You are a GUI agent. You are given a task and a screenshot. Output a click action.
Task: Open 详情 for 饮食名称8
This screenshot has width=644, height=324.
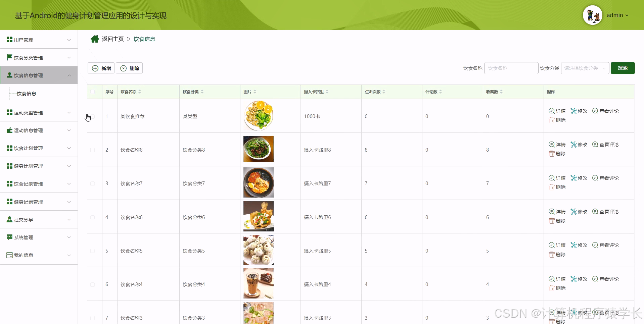[x=557, y=145]
